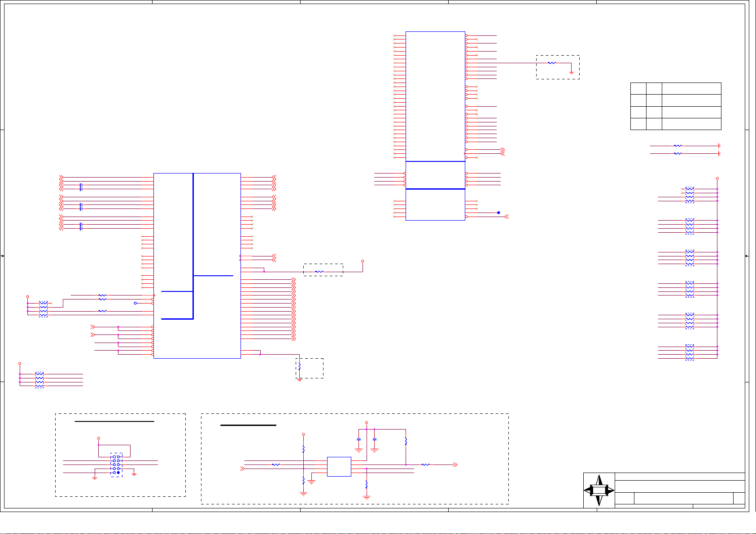Click the resistor in top-right dashed box
Image resolution: width=756 pixels, height=534 pixels.
[552, 63]
